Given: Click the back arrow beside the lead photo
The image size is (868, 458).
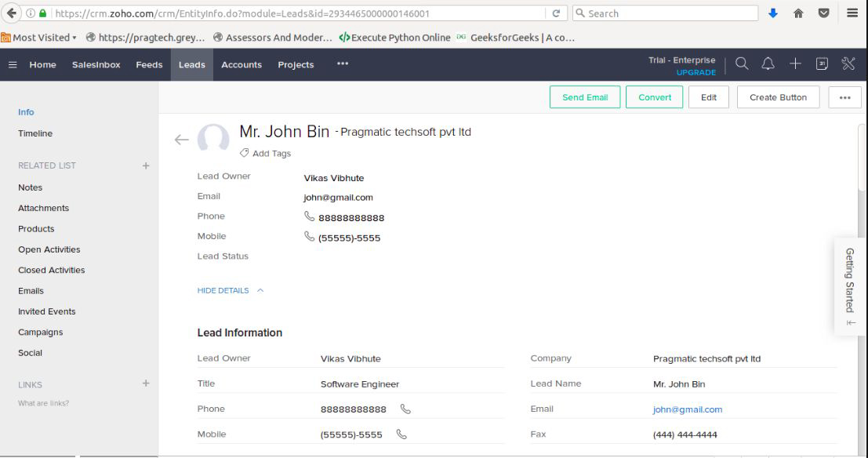Looking at the screenshot, I should (x=182, y=140).
